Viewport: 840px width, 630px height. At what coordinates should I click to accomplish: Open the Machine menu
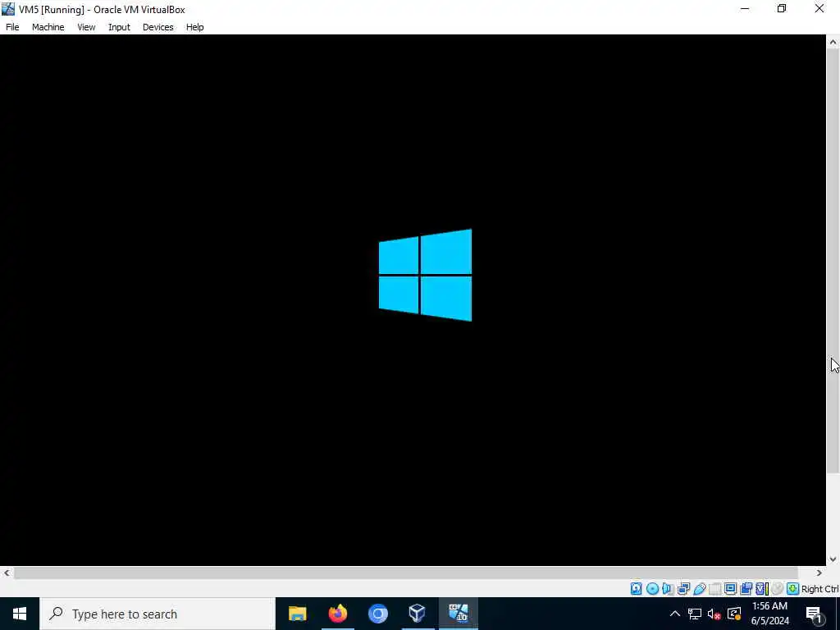click(48, 27)
